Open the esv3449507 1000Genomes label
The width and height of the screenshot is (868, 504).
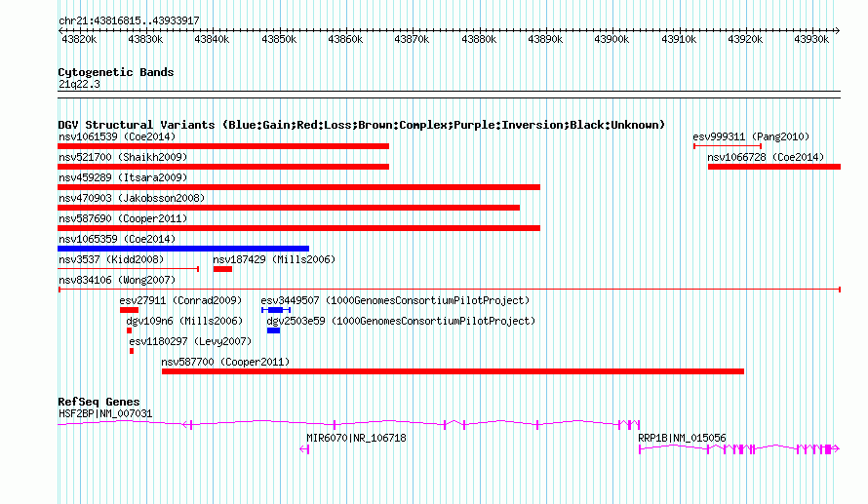click(x=395, y=300)
